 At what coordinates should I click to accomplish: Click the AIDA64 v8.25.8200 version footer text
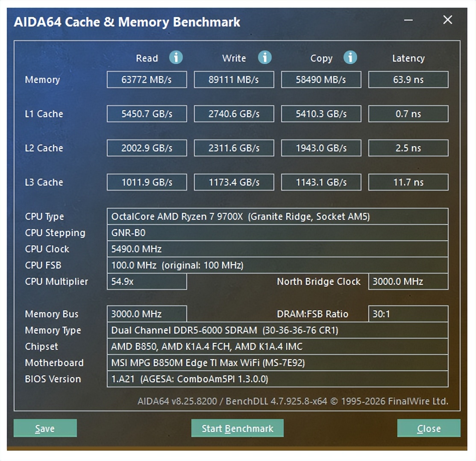293,401
